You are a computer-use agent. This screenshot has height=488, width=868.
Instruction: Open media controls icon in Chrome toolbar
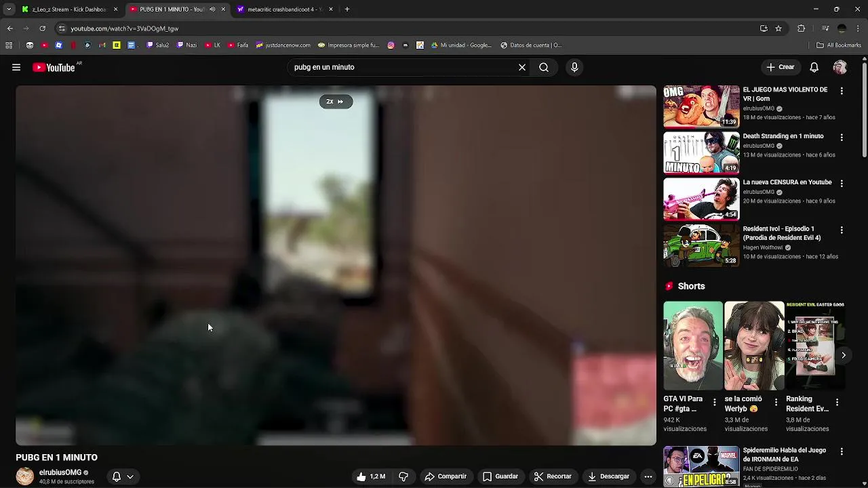tap(825, 28)
